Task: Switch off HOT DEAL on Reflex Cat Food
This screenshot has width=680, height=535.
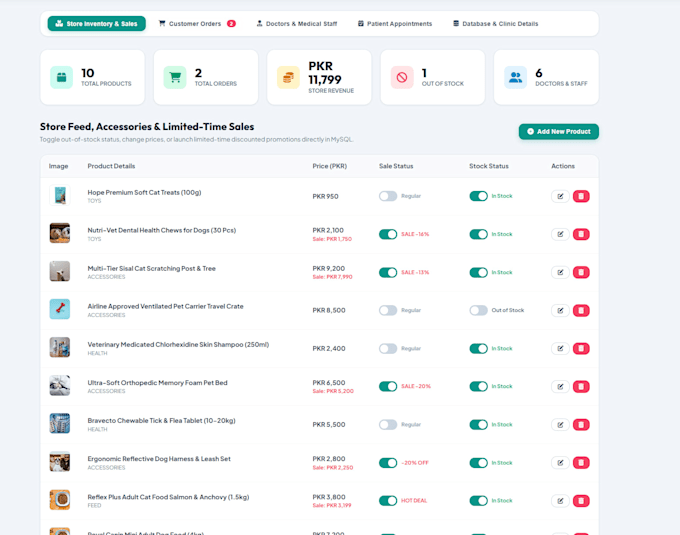Action: click(x=388, y=501)
